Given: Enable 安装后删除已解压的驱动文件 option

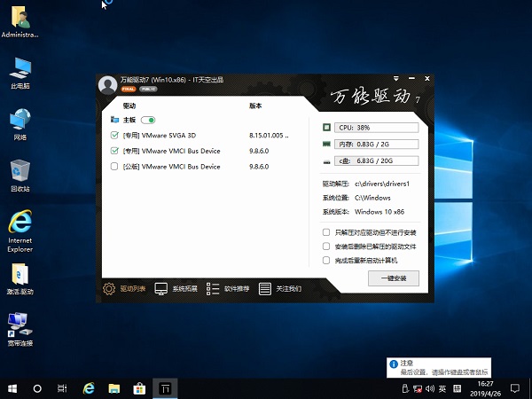Looking at the screenshot, I should 327,246.
